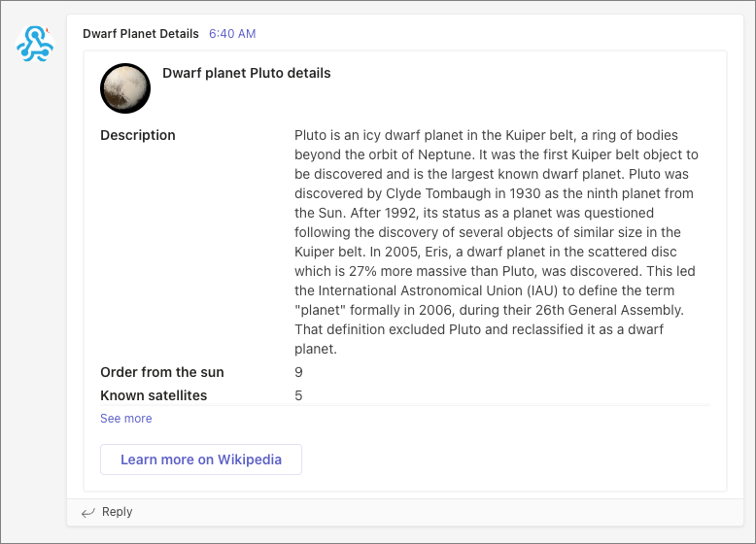Open the 6:40 AM timestamp link
This screenshot has height=544, width=756.
(x=232, y=34)
